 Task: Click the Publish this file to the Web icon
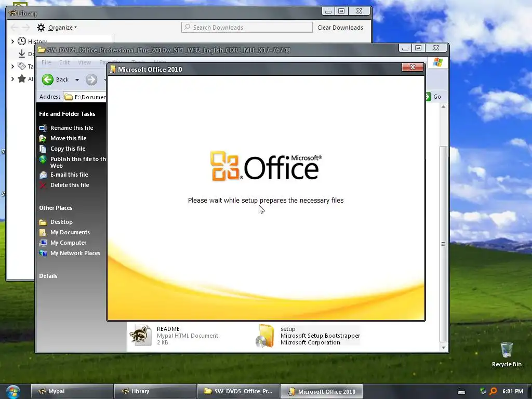point(43,159)
